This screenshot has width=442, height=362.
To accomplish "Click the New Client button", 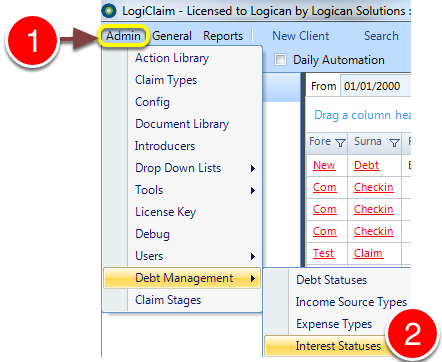I will point(301,36).
